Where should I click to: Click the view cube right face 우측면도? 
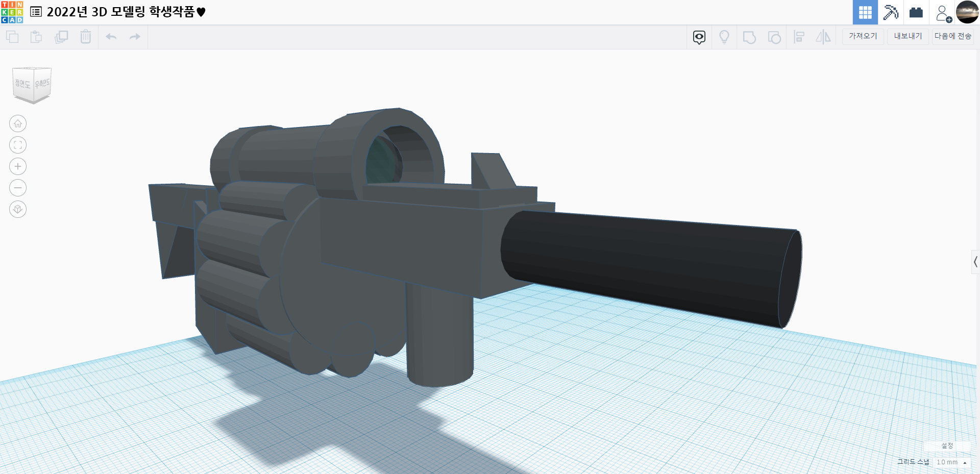42,83
